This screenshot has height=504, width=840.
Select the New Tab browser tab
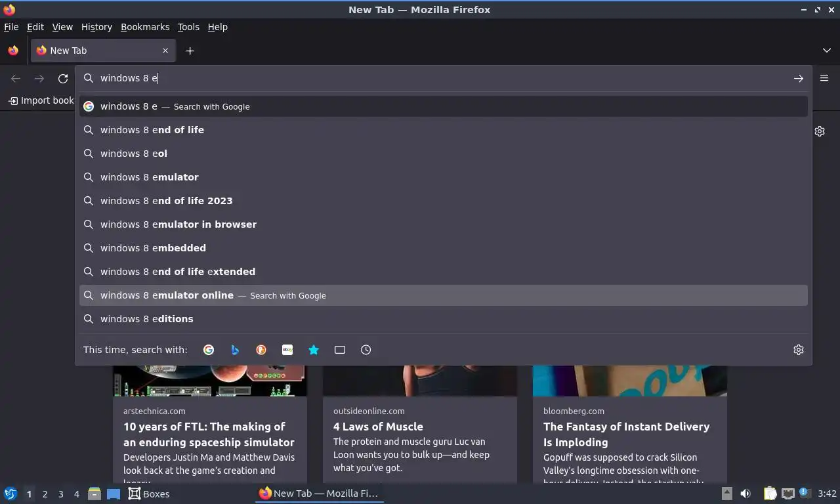click(102, 51)
